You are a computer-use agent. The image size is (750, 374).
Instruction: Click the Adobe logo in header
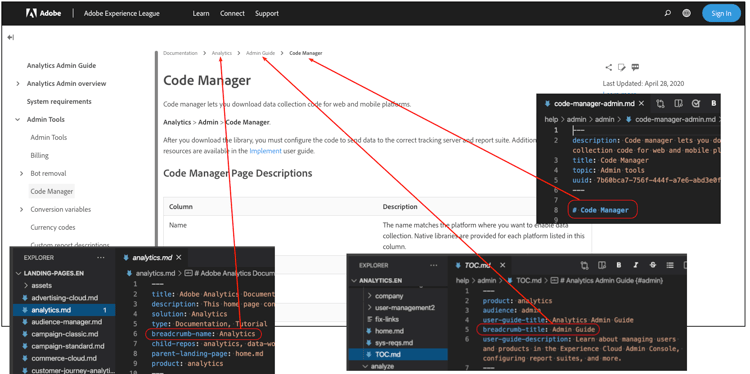[44, 13]
